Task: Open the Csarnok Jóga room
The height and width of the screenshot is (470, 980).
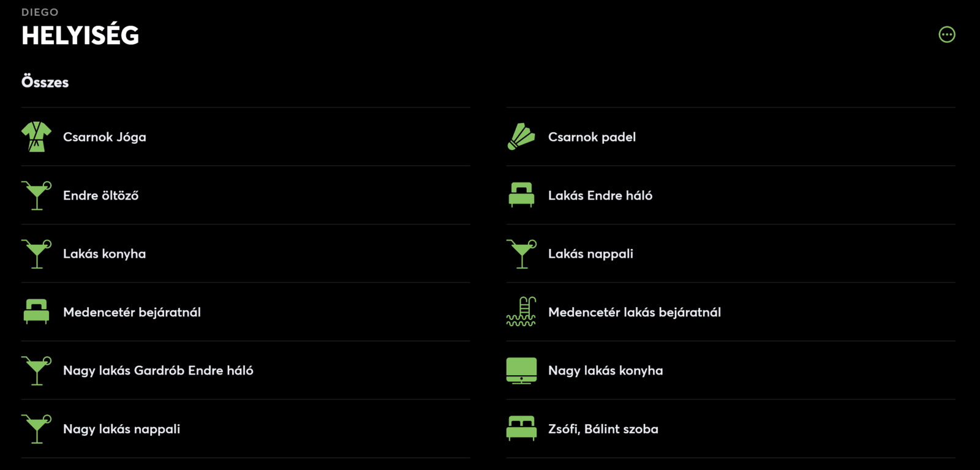Action: pyautogui.click(x=105, y=137)
